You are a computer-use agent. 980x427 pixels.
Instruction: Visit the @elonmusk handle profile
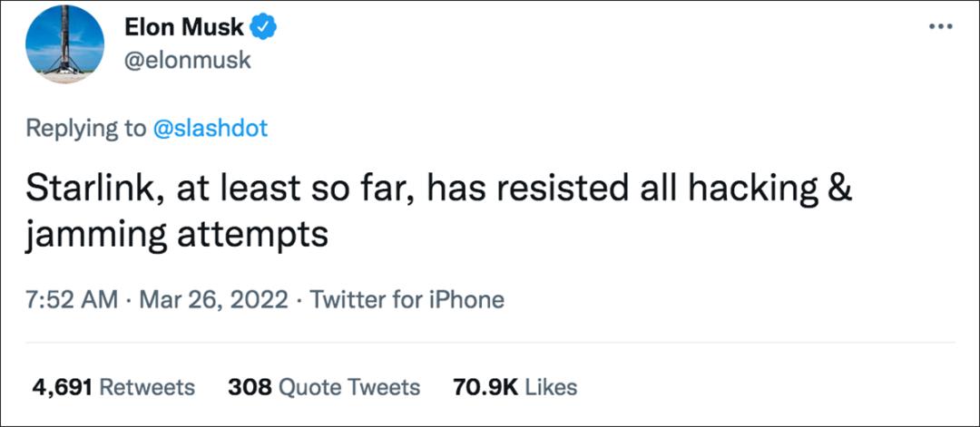(x=187, y=62)
